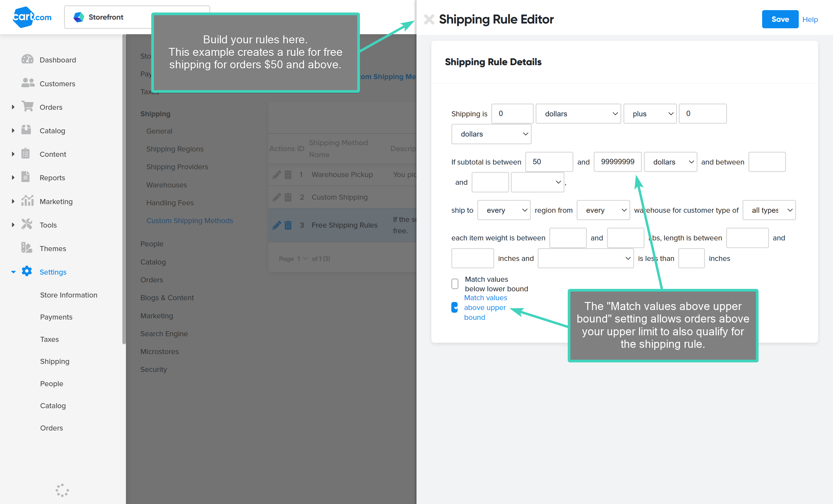Expand the Orders sidebar section
The height and width of the screenshot is (504, 833).
point(13,107)
